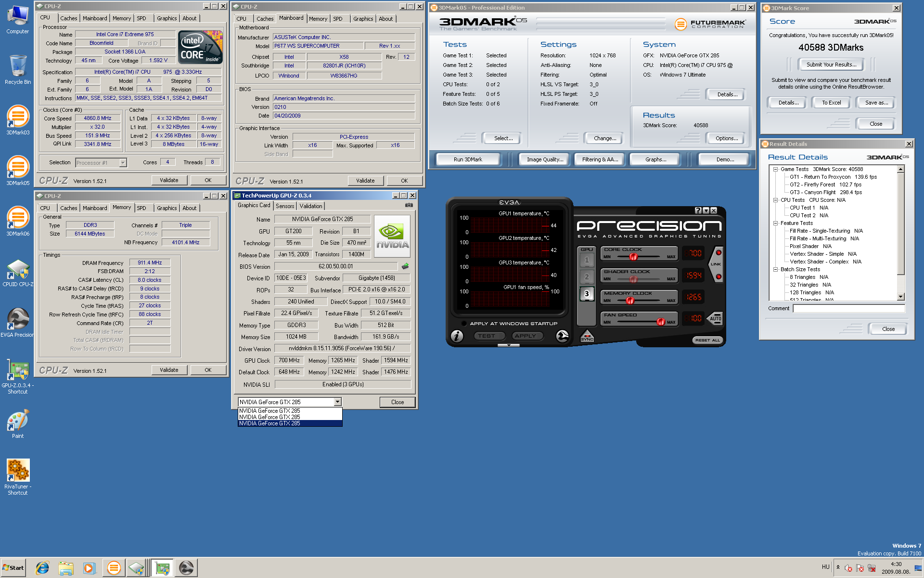Click the Start button
Viewport: 924px width, 578px height.
pos(13,568)
